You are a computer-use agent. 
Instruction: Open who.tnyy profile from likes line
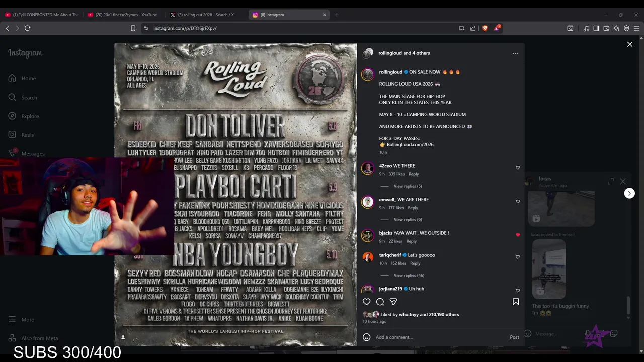point(409,315)
